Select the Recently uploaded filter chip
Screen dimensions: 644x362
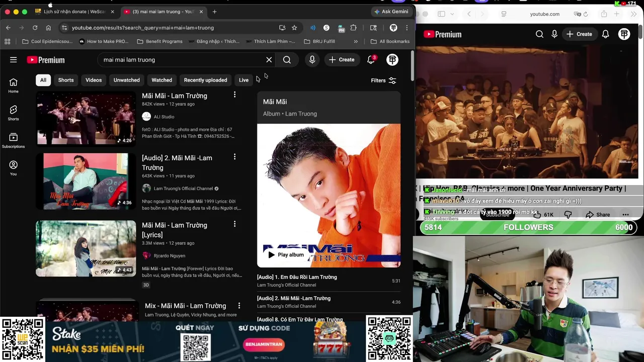(x=205, y=80)
